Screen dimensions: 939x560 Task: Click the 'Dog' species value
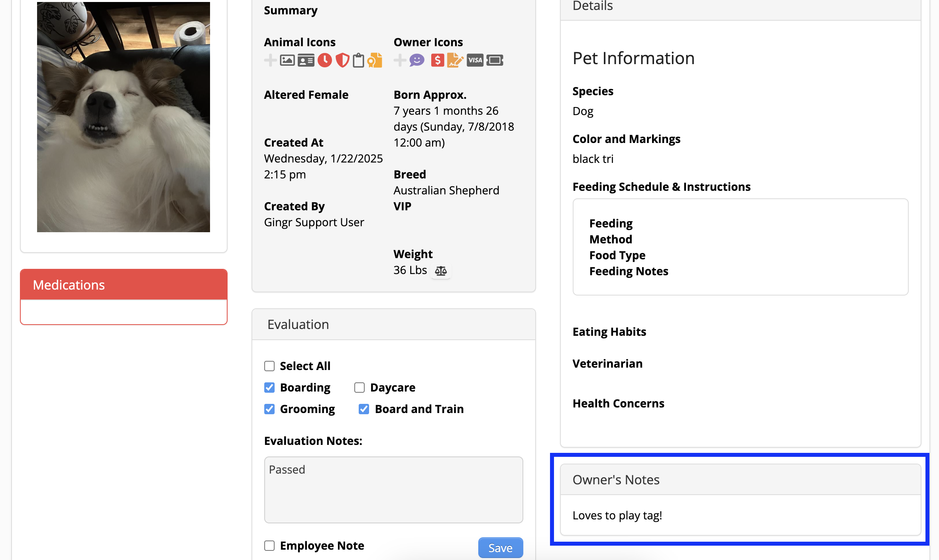point(583,111)
